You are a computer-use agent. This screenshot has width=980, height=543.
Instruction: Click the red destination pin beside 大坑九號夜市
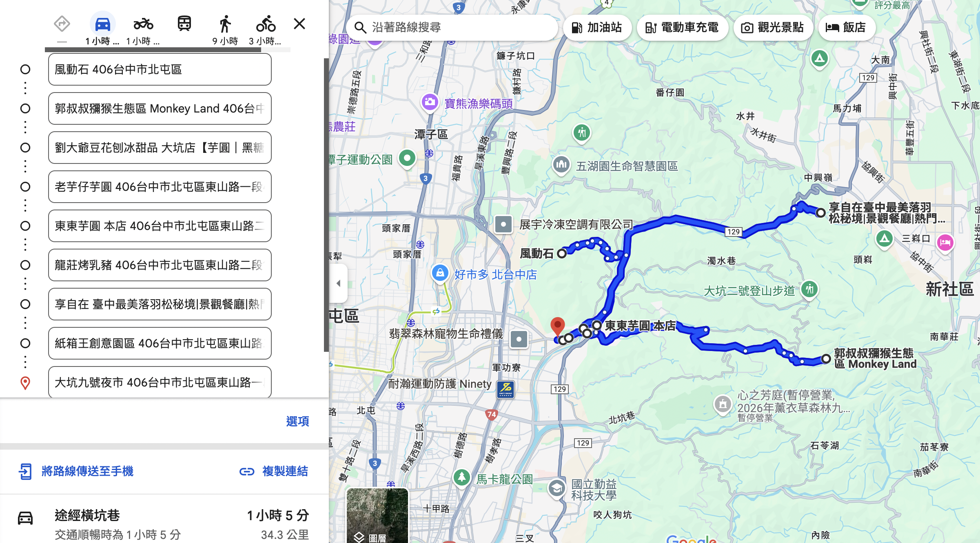tap(25, 383)
